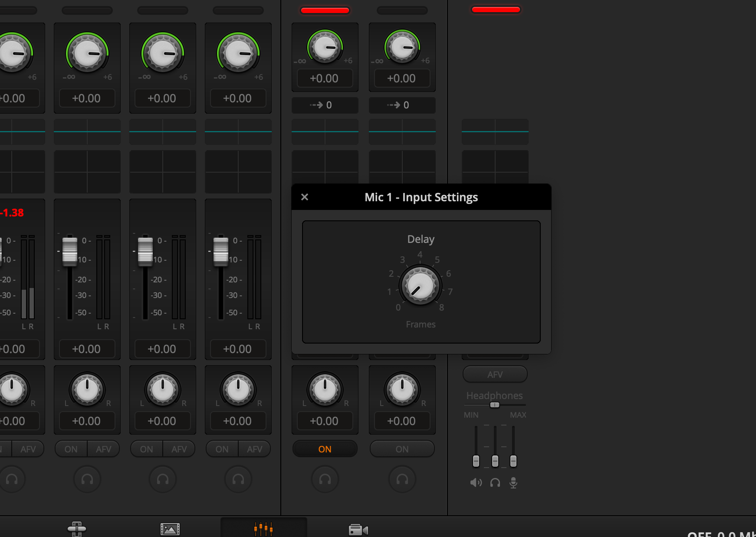Image resolution: width=756 pixels, height=537 pixels.
Task: Click the talkback microphone icon
Action: pos(513,483)
